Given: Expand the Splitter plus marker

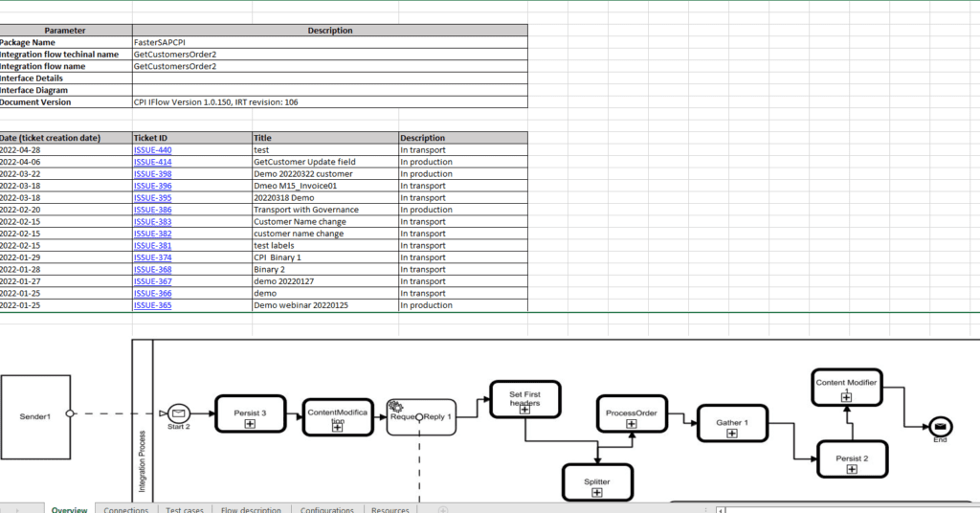Looking at the screenshot, I should 597,492.
